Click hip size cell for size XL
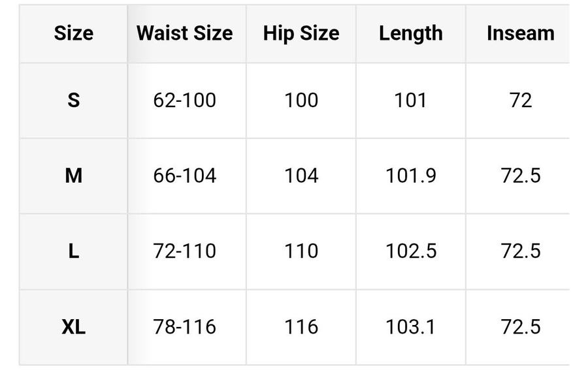Viewport: 588px width, 374px height. [x=301, y=327]
